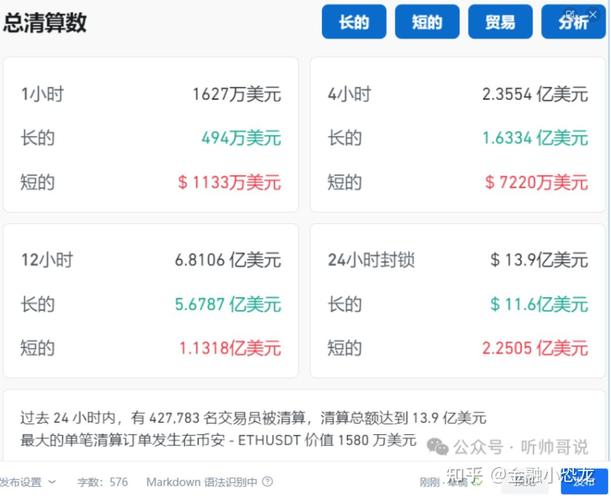Click the line about 币安 - ETHUSDT order
Image resolution: width=611 pixels, height=500 pixels.
coord(218,440)
